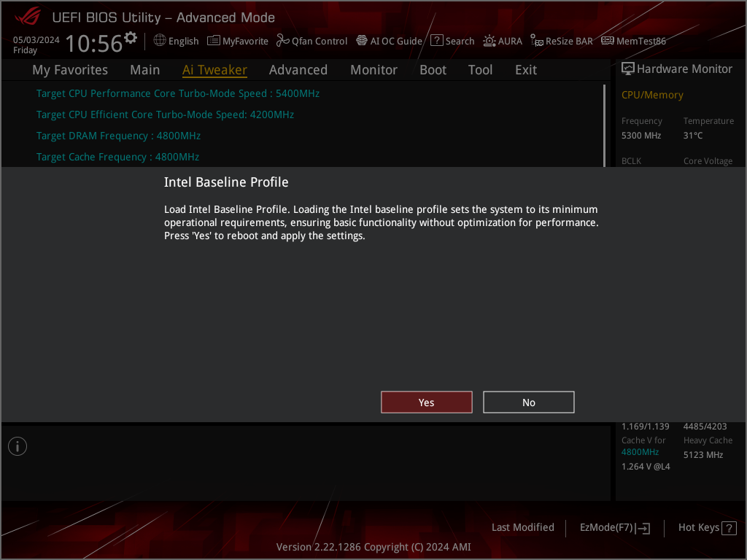The height and width of the screenshot is (560, 747).
Task: View Last Modified settings
Action: 522,528
